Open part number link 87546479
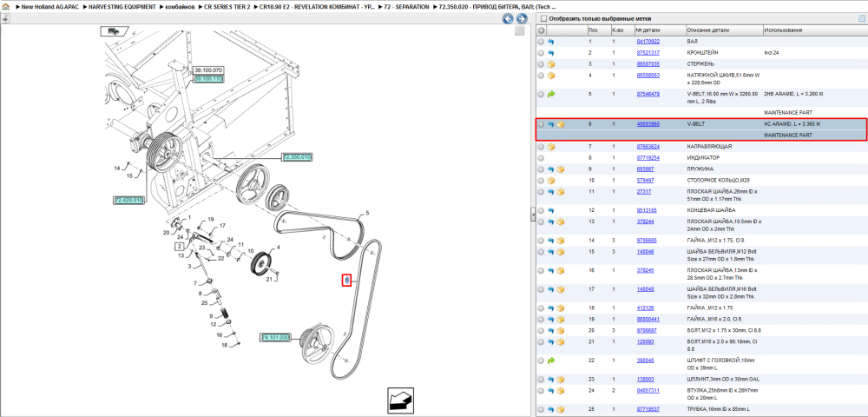Image resolution: width=868 pixels, height=417 pixels. click(x=648, y=94)
